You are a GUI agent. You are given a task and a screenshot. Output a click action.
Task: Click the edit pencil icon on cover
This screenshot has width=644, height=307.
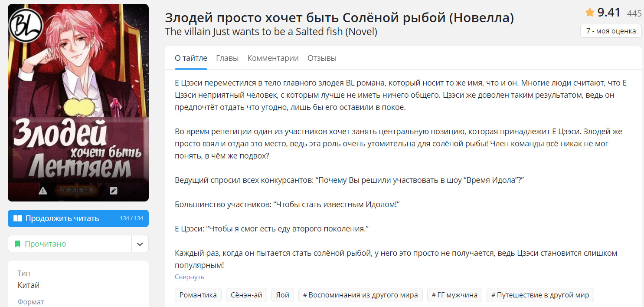click(114, 191)
